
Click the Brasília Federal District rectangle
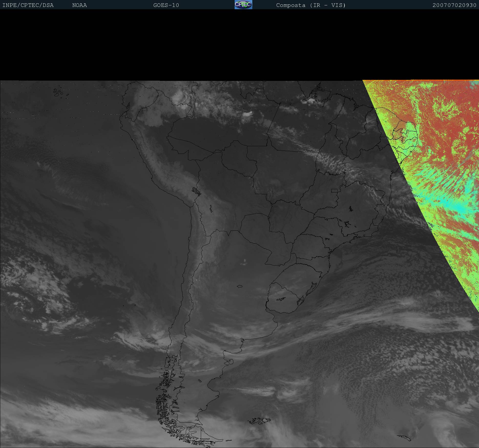click(334, 190)
